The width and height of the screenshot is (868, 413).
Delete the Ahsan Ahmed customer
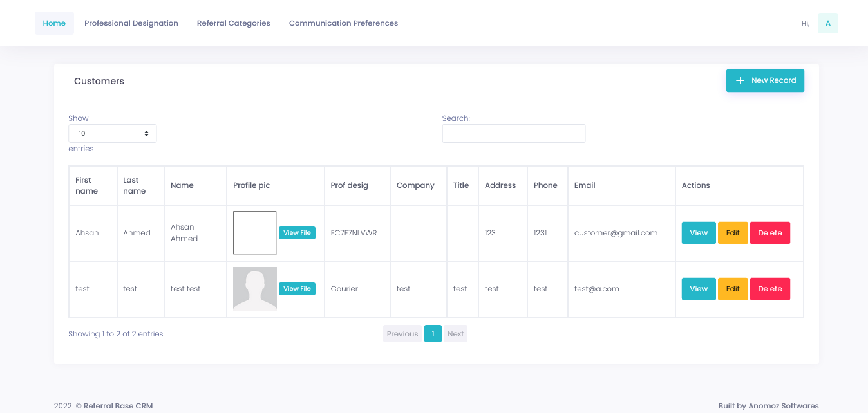point(770,232)
